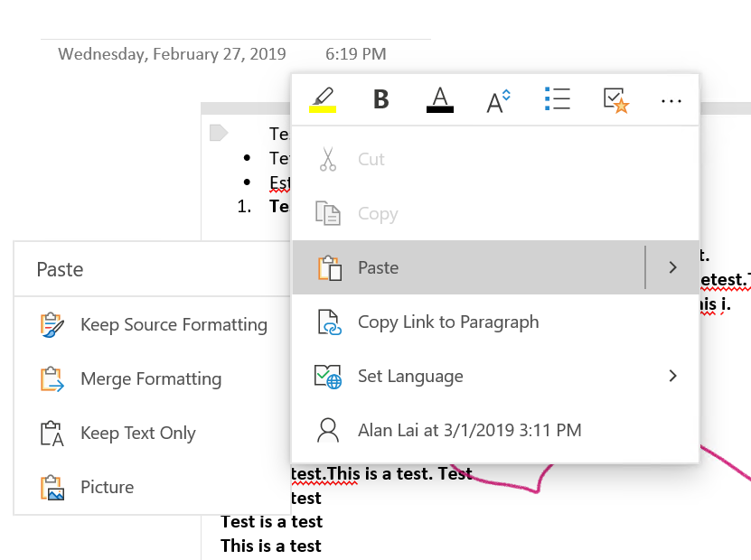
Task: Insert a To Do tag
Action: tap(615, 99)
